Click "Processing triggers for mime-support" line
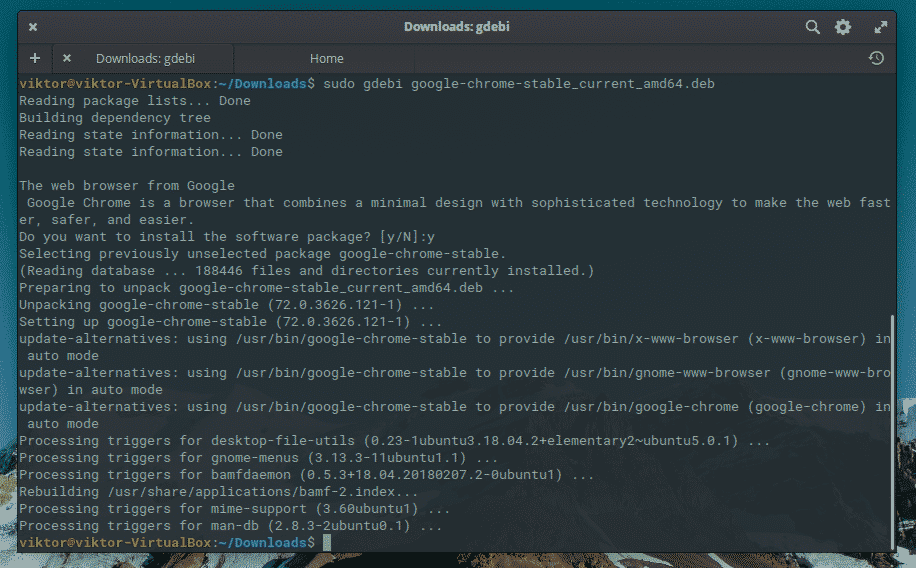 click(234, 508)
